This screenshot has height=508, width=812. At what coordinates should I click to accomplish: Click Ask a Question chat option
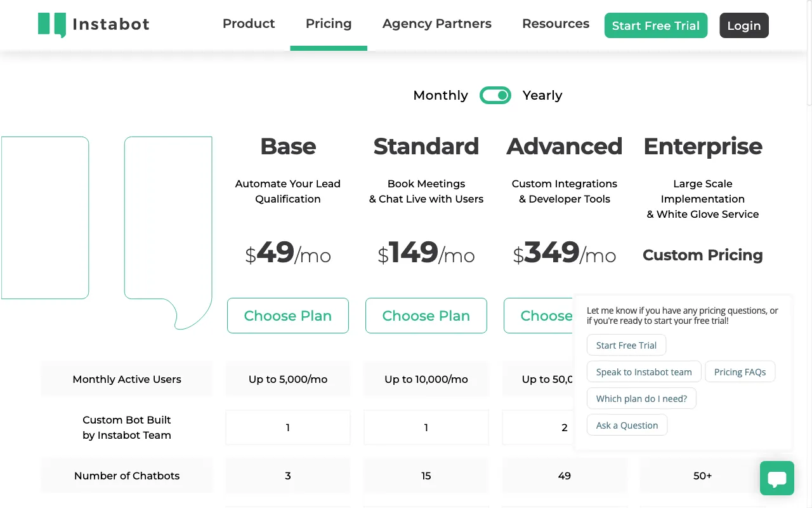pyautogui.click(x=627, y=425)
